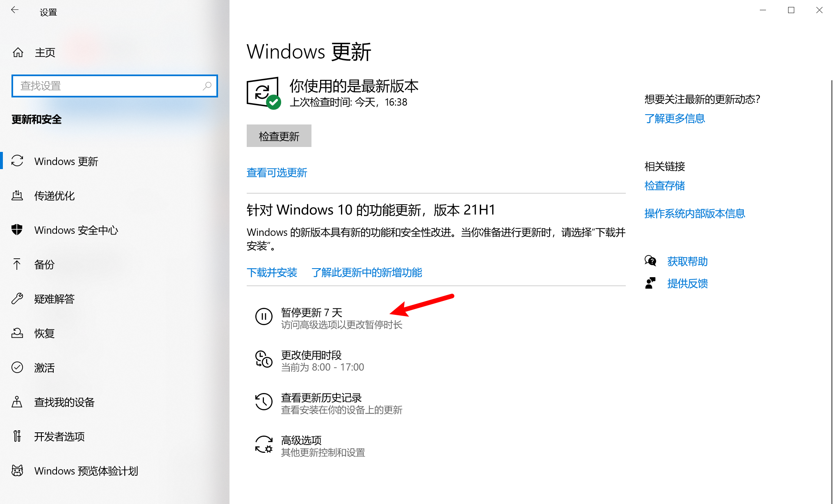Open 操作系统内部版本信息 link
This screenshot has height=504, width=834.
[x=695, y=213]
